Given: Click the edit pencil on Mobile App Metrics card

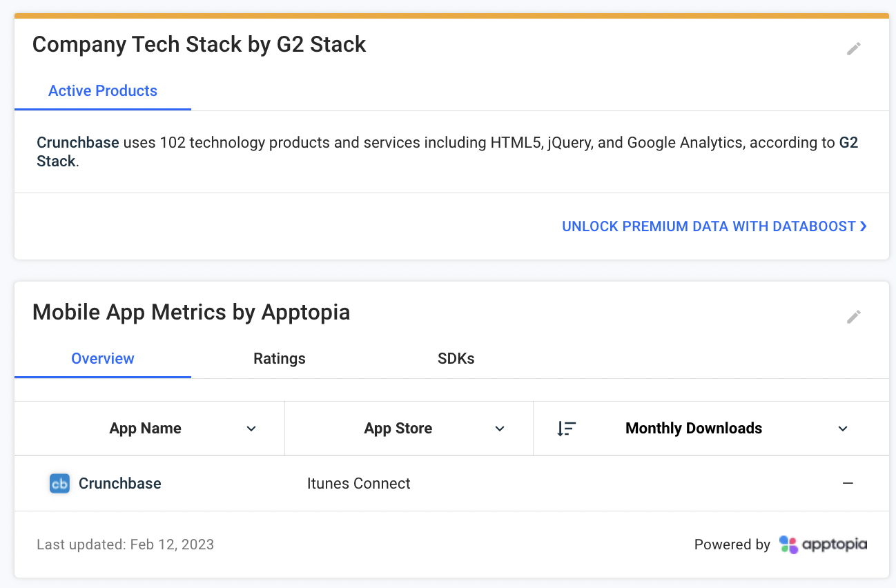Looking at the screenshot, I should (x=854, y=317).
